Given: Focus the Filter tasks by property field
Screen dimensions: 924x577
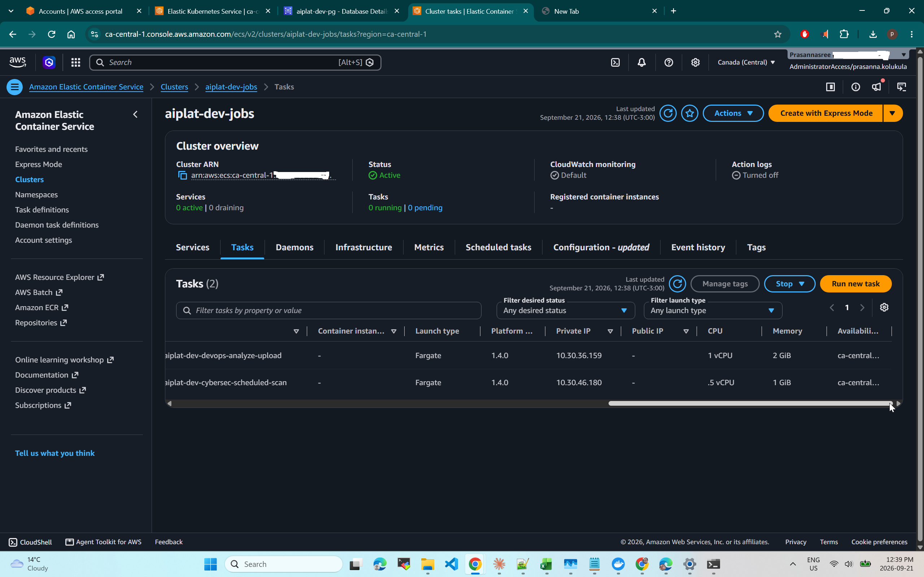Looking at the screenshot, I should coord(328,310).
